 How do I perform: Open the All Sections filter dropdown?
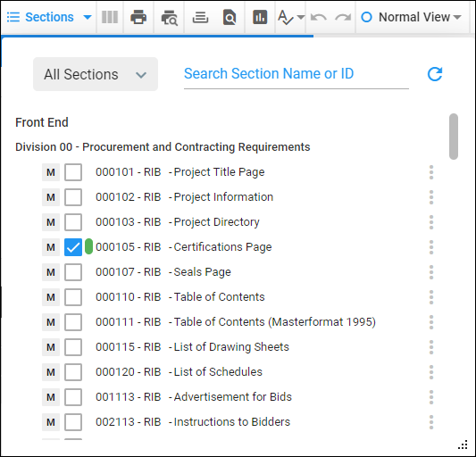tap(96, 74)
